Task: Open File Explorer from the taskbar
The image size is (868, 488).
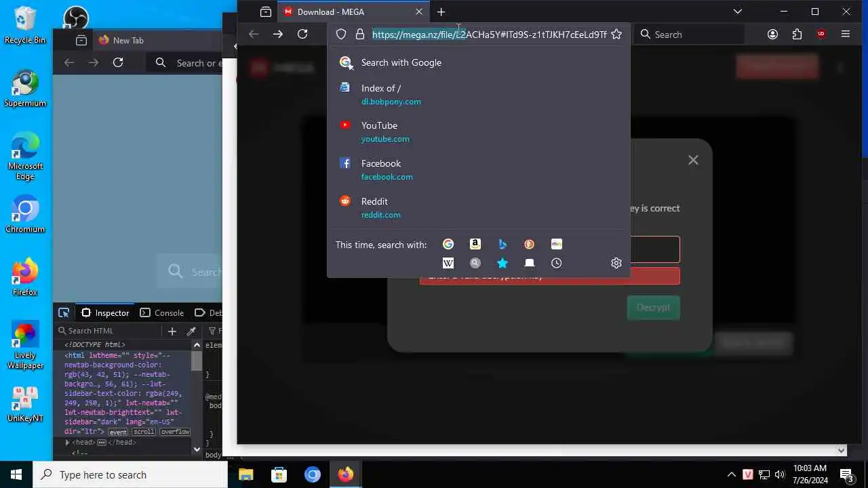Action: [x=245, y=474]
